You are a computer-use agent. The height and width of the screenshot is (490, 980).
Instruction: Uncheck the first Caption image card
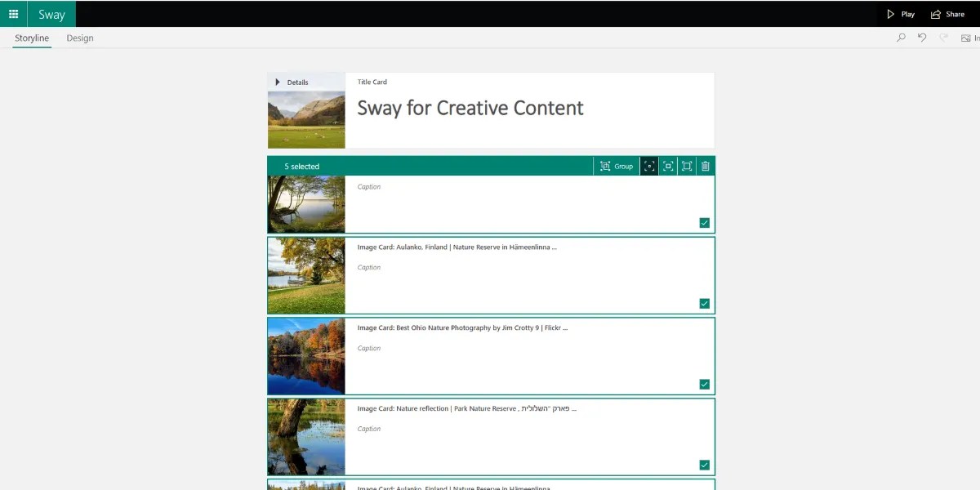(704, 221)
